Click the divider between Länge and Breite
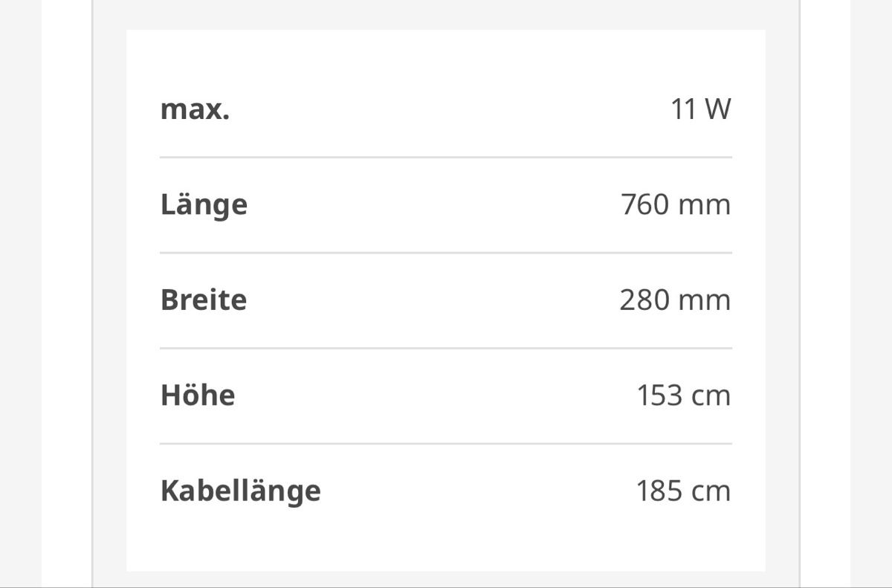The height and width of the screenshot is (588, 892). pyautogui.click(x=446, y=253)
